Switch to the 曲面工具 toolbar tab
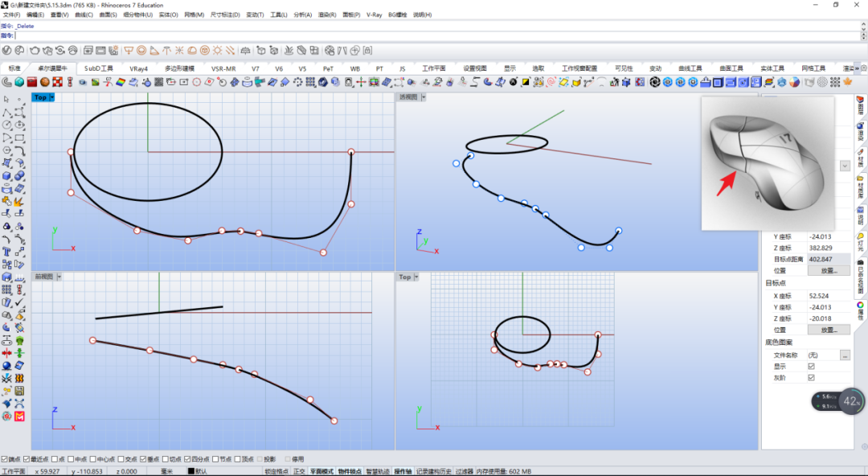The image size is (868, 476). (x=731, y=68)
